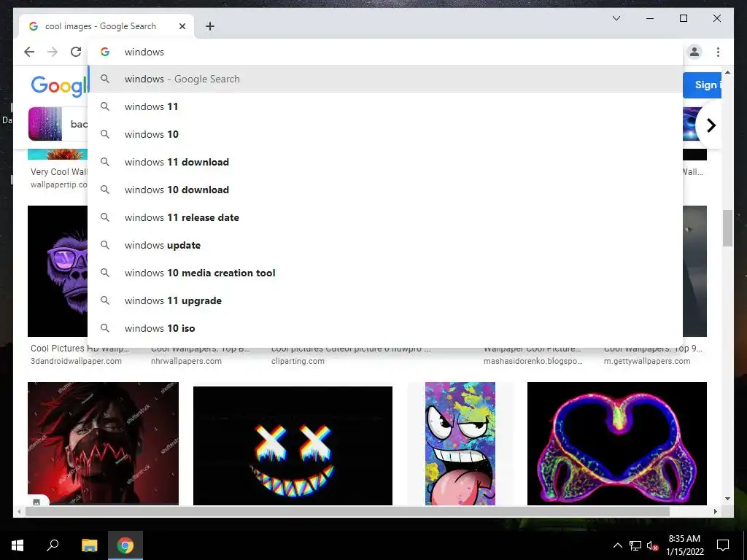Open the nhrwallpapers.com source link
Screen dimensions: 747x560
186,361
